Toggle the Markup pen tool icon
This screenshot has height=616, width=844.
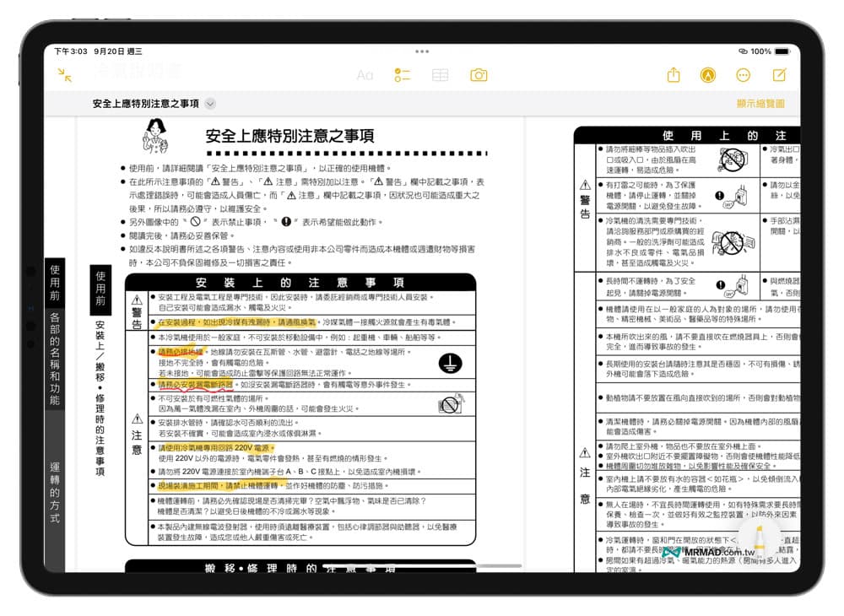(x=708, y=75)
